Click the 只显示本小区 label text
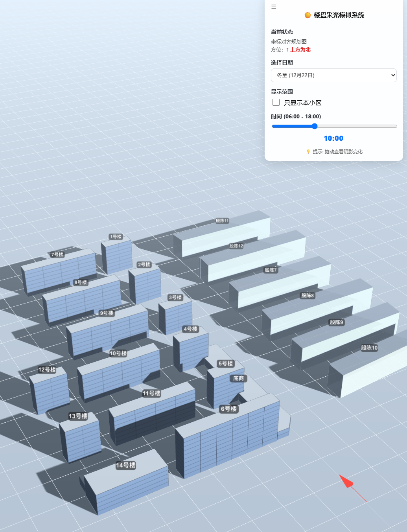 [x=302, y=103]
